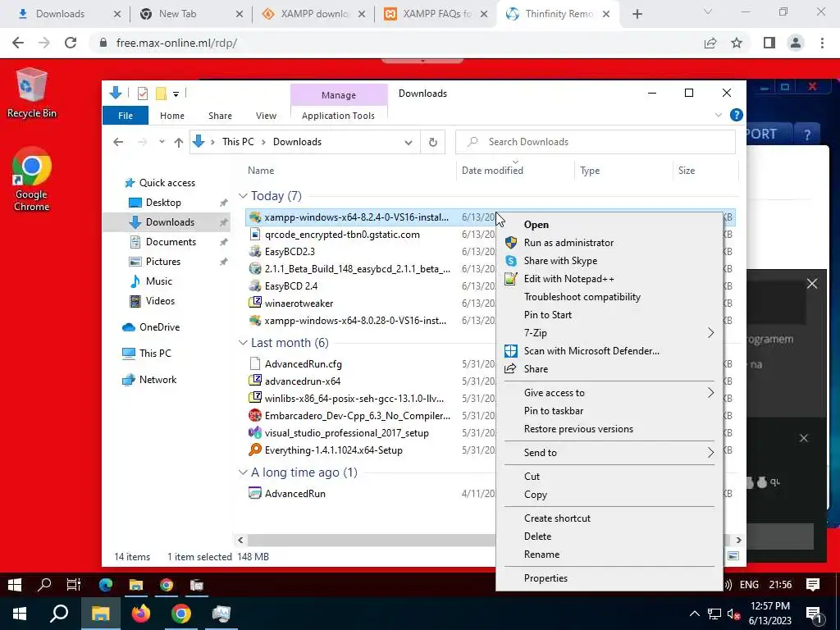Click Search Downloads field

(x=596, y=142)
